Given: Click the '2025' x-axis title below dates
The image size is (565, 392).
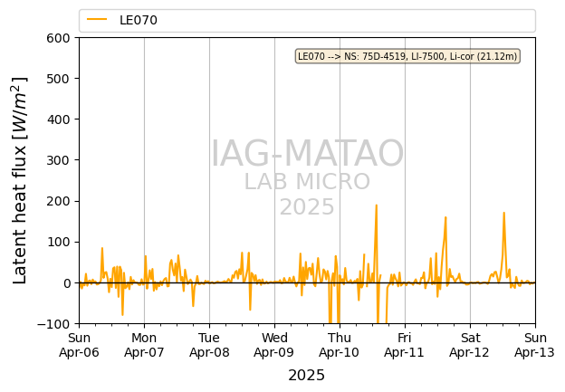Looking at the screenshot, I should 307,376.
